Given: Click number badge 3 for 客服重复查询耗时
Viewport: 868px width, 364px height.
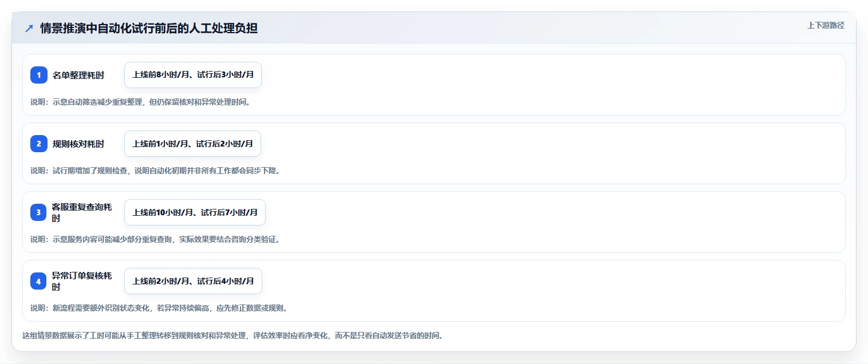Looking at the screenshot, I should 38,212.
